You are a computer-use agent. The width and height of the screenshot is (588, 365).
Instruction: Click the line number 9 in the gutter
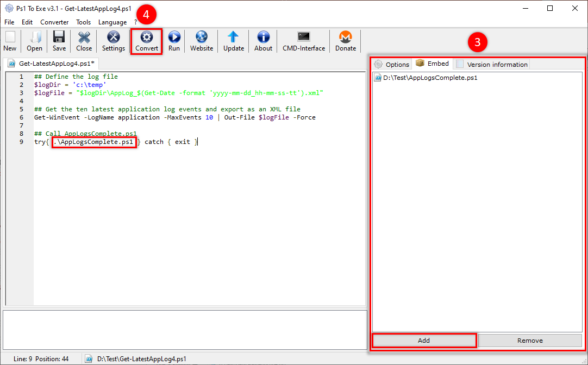point(21,142)
